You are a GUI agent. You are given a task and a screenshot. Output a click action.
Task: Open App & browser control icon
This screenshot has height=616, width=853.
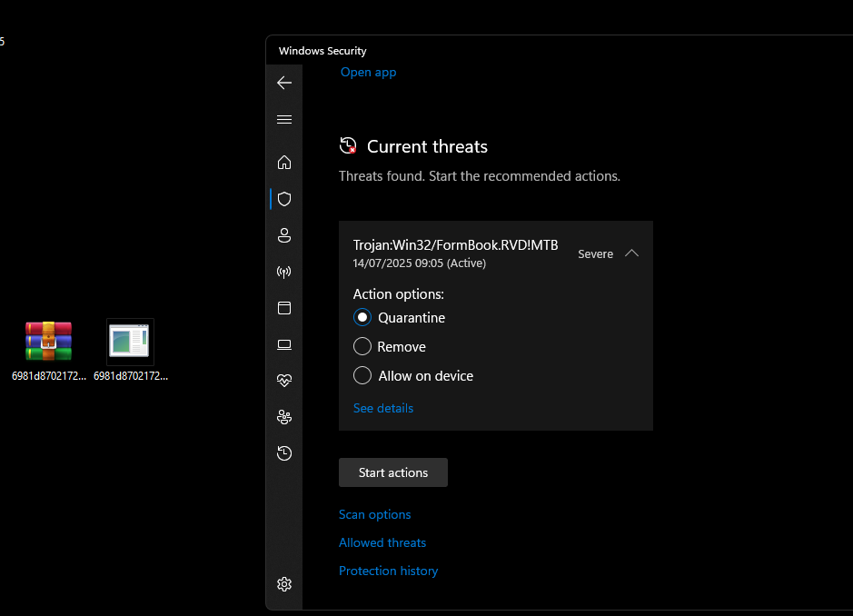coord(284,308)
